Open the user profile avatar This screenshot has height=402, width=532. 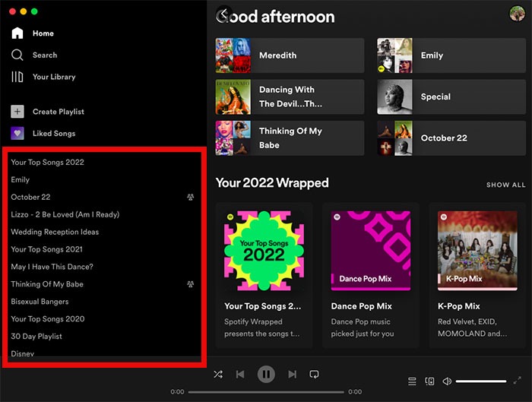click(x=517, y=14)
